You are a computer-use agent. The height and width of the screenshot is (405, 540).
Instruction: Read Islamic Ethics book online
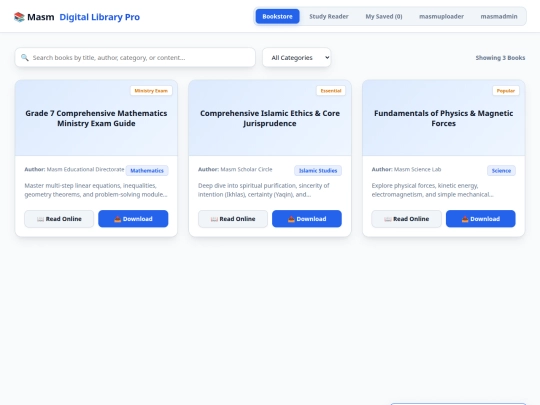(233, 219)
